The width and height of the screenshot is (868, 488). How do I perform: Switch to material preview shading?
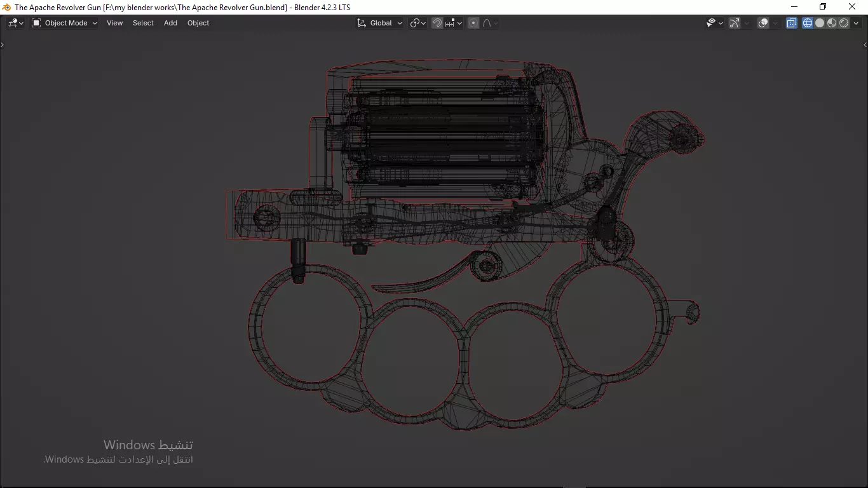(832, 23)
